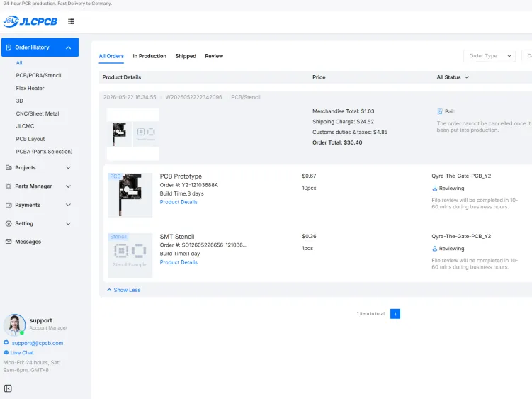Click Order Total: $30.40

[337, 142]
